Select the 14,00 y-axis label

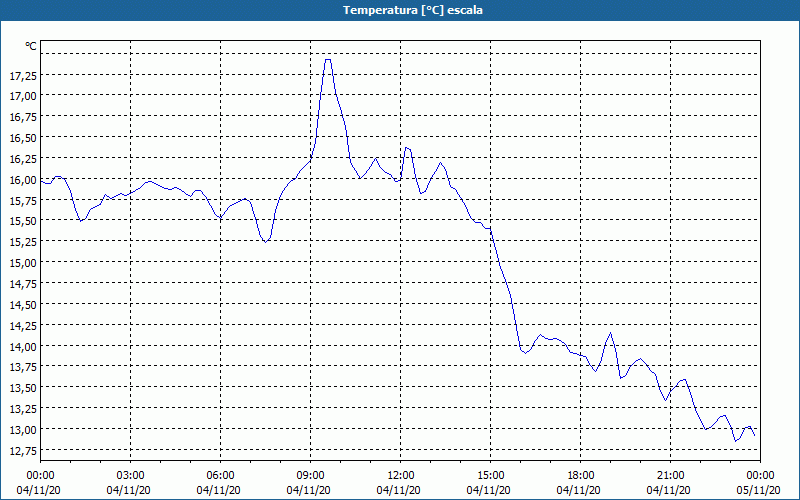22,346
